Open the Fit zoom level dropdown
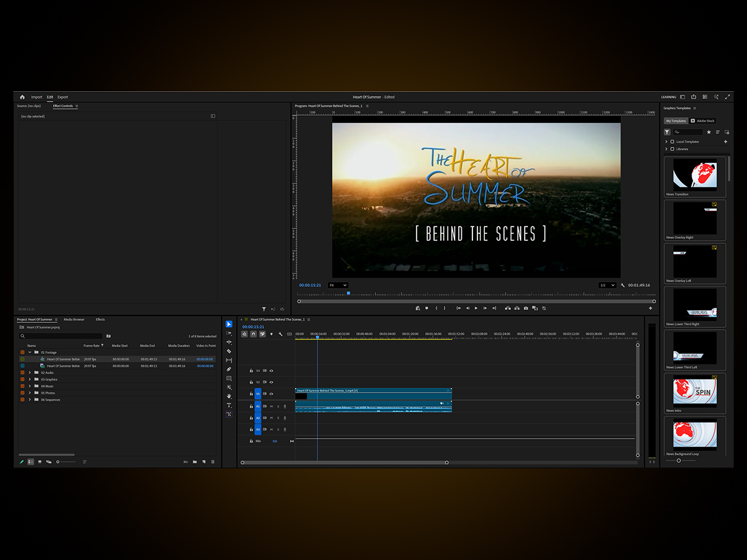This screenshot has height=560, width=747. (338, 285)
